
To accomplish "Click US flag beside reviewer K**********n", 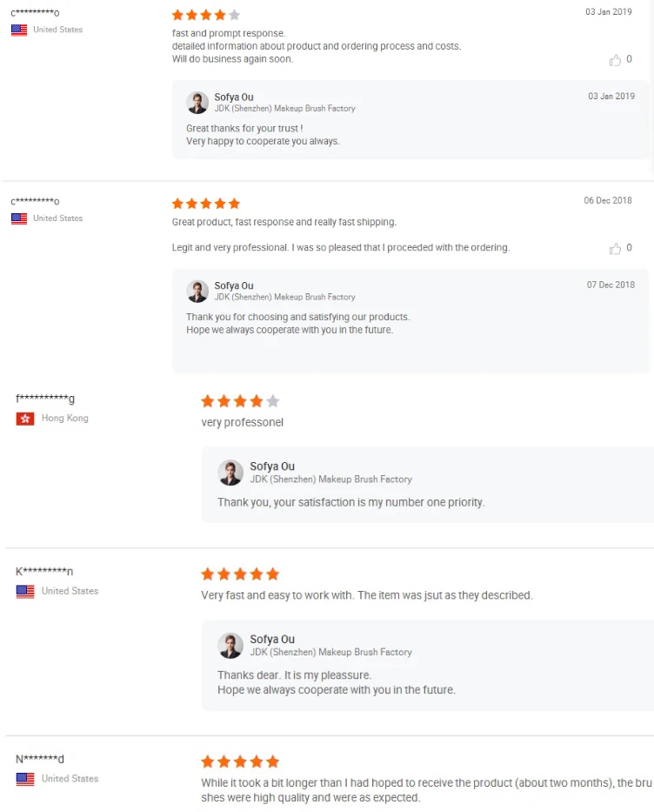I will point(25,591).
